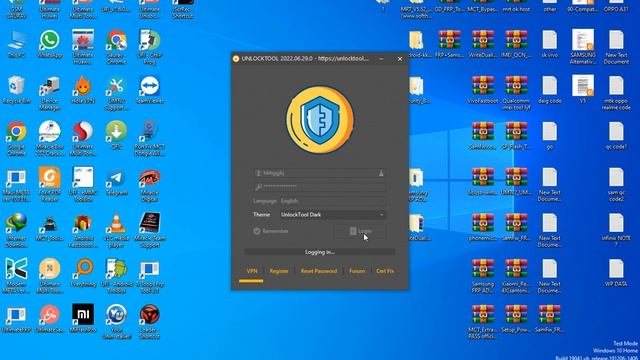Open the Qualcomm tool archive file
Viewport: 640px width, 360px height.
click(516, 93)
